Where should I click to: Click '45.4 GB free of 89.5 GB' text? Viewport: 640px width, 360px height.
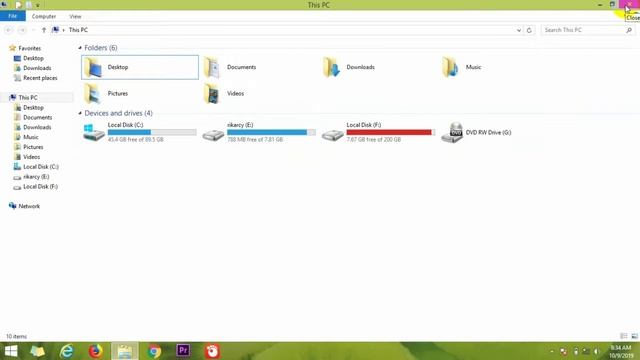[x=136, y=140]
